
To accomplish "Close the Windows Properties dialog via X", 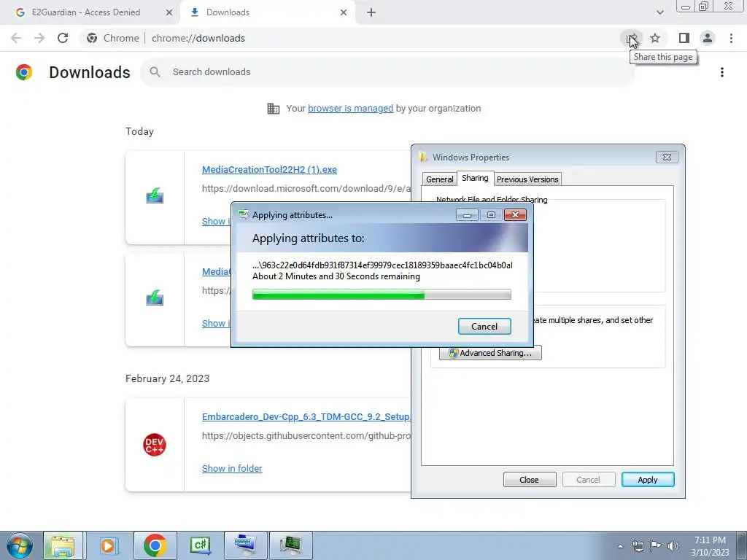I will (x=667, y=157).
